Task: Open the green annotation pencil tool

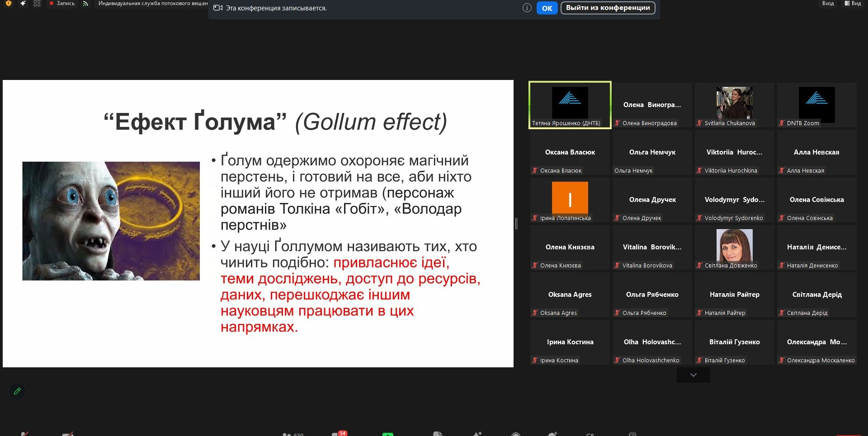Action: pos(17,391)
